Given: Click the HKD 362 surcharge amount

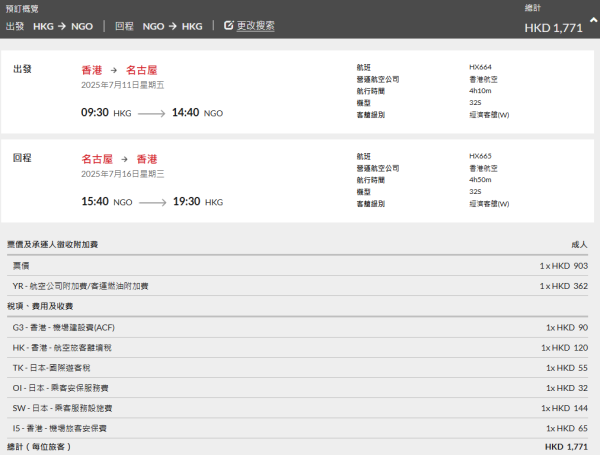Looking at the screenshot, I should [x=564, y=286].
